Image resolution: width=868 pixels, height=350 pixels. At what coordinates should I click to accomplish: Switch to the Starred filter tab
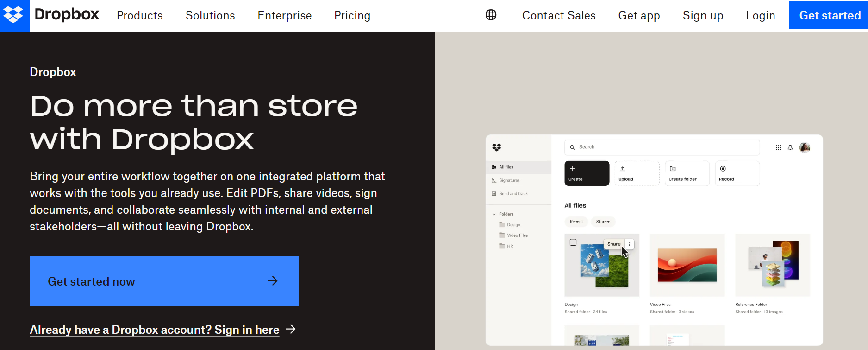point(603,222)
